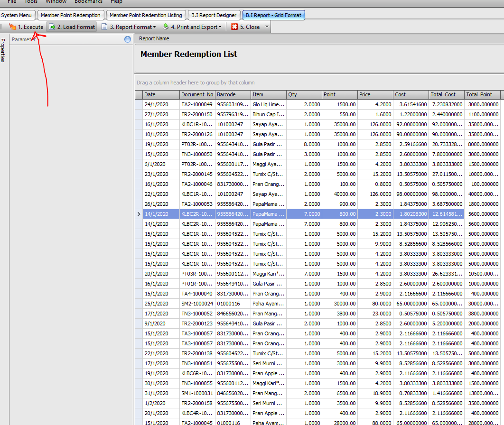Open the Properties side panel tab
Image resolution: width=504 pixels, height=425 pixels.
point(3,50)
